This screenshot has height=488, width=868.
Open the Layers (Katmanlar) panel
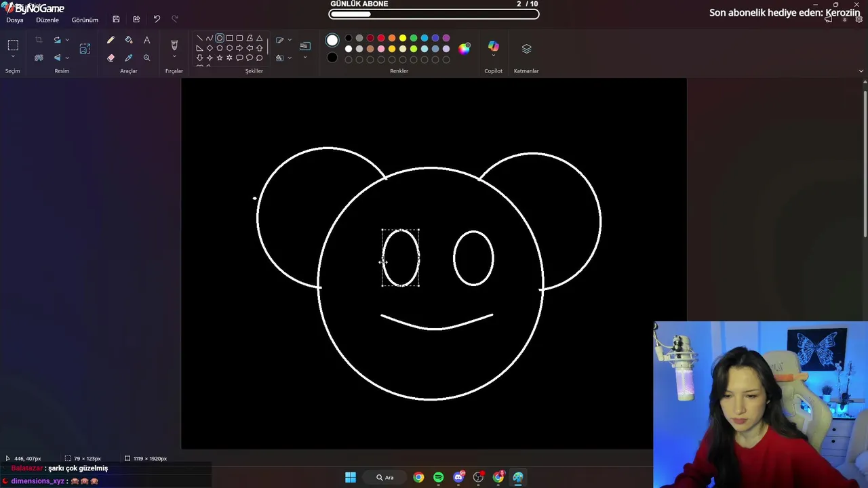(x=526, y=49)
